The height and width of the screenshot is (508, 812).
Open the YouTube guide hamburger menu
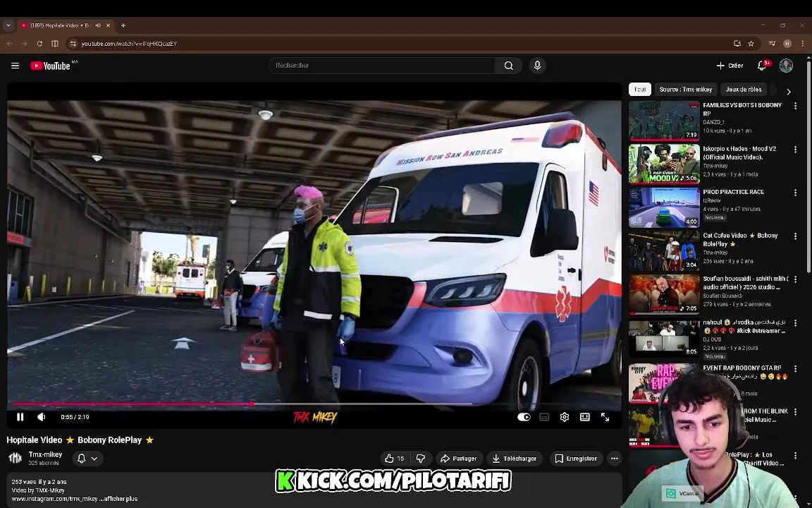(15, 66)
